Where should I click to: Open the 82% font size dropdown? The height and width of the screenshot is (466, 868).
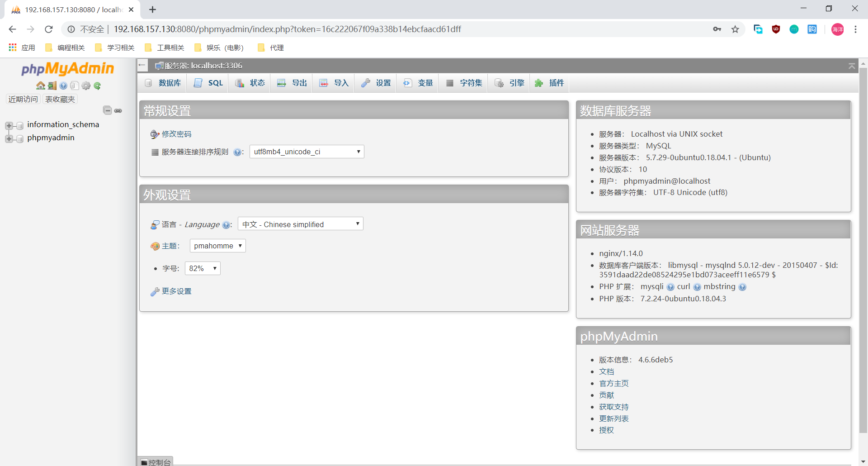pos(203,268)
